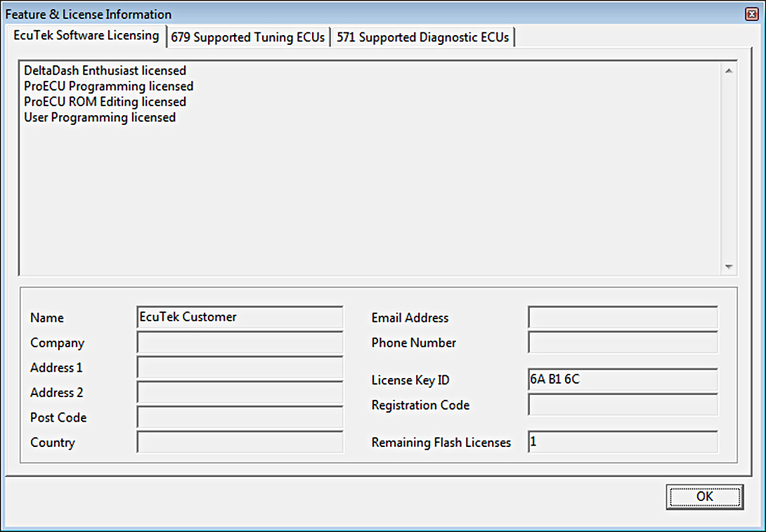Click the Remaining Flash Licenses field
Viewport: 766px width, 532px height.
[623, 443]
